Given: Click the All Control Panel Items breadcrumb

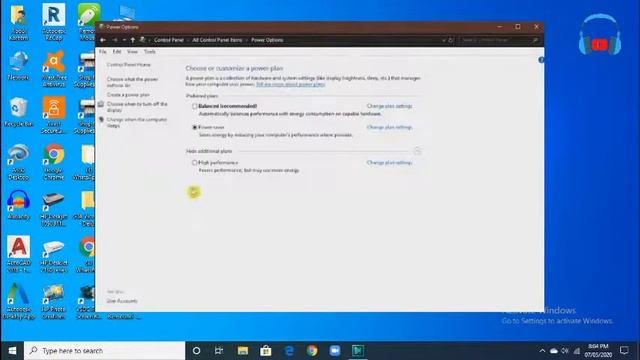Looking at the screenshot, I should point(217,40).
